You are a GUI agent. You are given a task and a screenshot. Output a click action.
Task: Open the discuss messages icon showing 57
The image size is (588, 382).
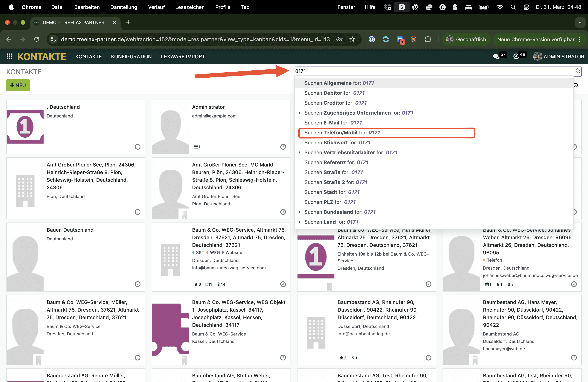pyautogui.click(x=496, y=57)
